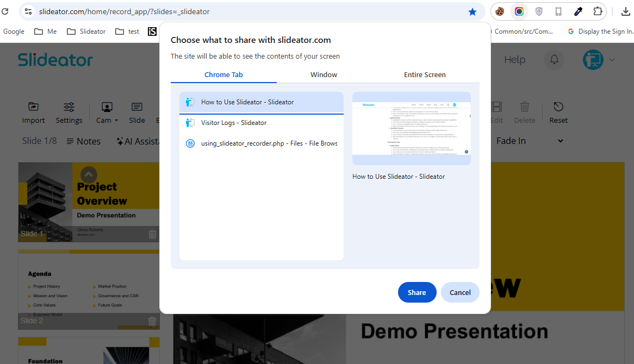
Task: Delete Slide 1 via its trash icon
Action: (152, 234)
